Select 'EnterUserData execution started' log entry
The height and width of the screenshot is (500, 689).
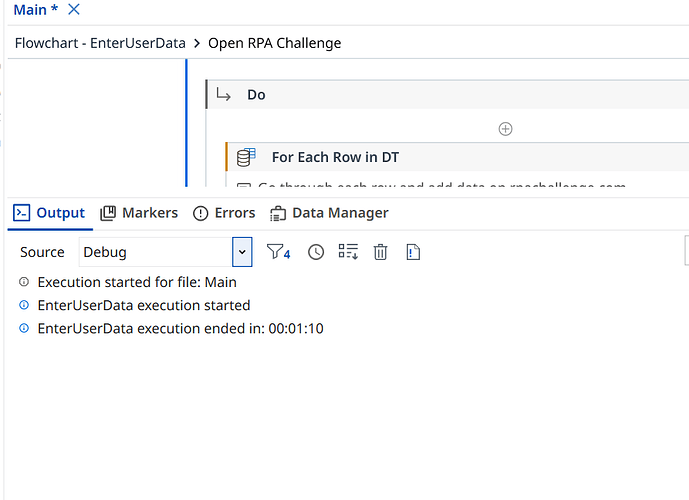[x=144, y=305]
